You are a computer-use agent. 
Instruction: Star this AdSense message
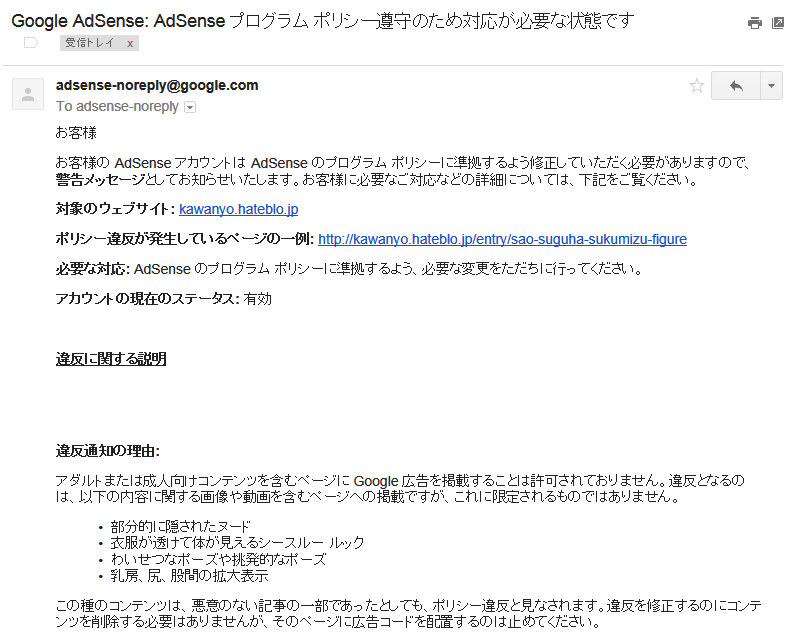tap(696, 86)
